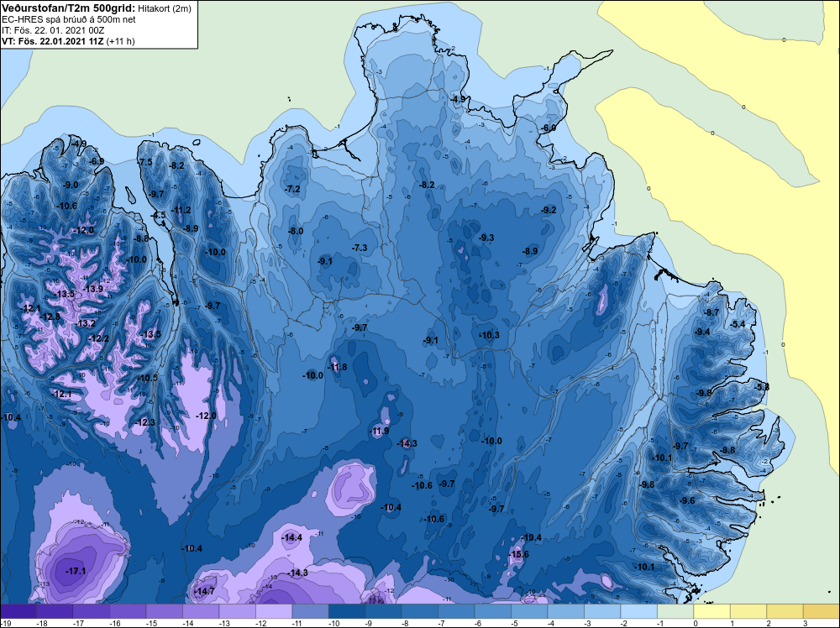Click the -11.9 temperature label
Viewport: 840px width, 628px height.
pyautogui.click(x=380, y=431)
